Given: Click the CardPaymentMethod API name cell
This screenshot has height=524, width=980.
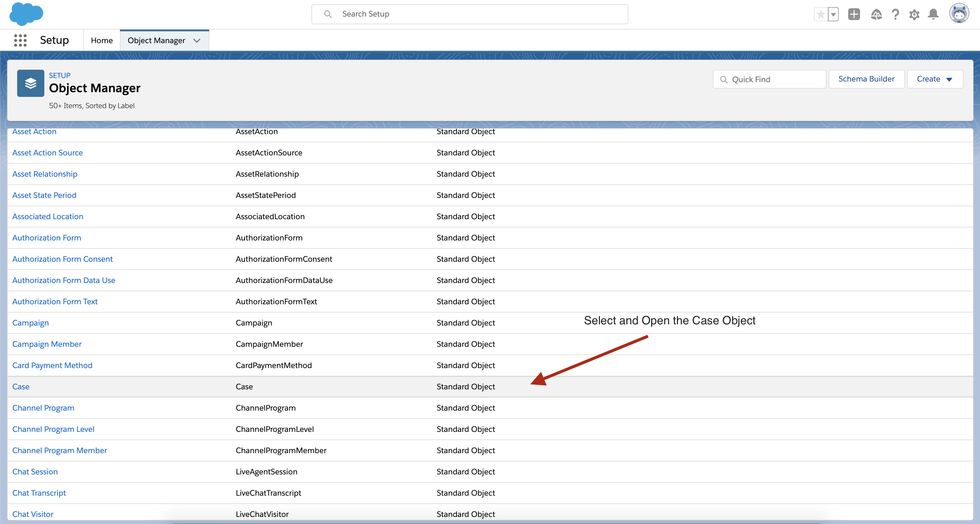Looking at the screenshot, I should click(274, 365).
